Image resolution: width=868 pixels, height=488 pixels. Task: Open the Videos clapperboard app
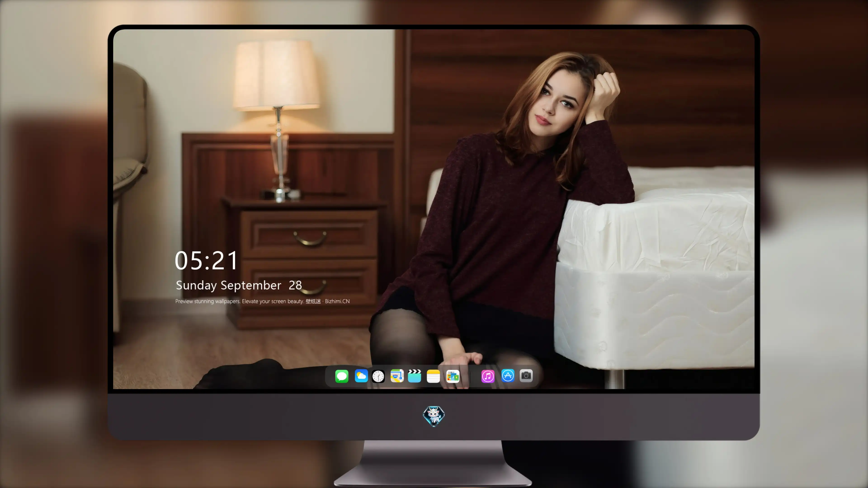(415, 376)
